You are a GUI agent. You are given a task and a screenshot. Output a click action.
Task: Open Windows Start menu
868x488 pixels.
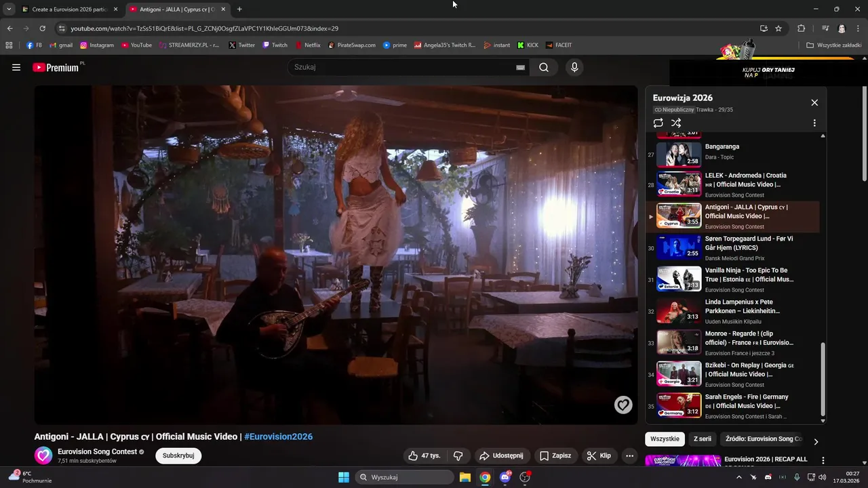344,477
